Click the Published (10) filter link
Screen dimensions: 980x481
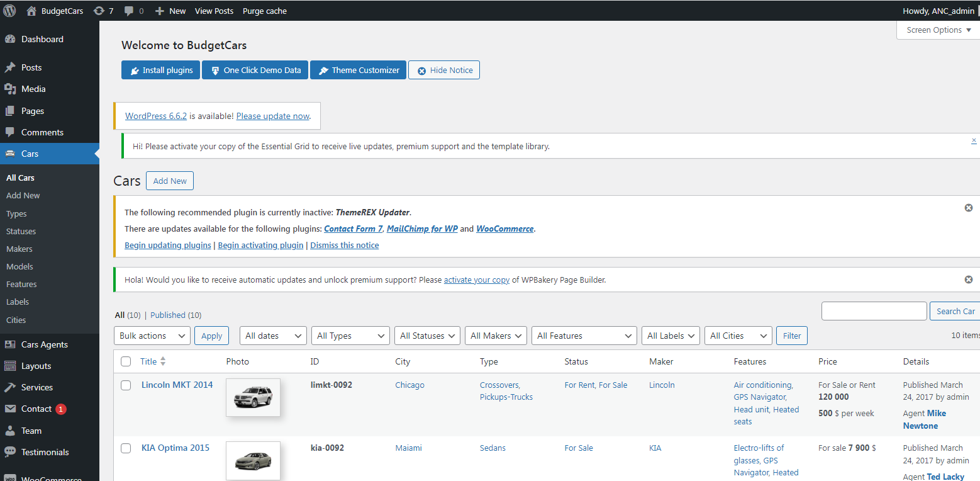tap(175, 315)
